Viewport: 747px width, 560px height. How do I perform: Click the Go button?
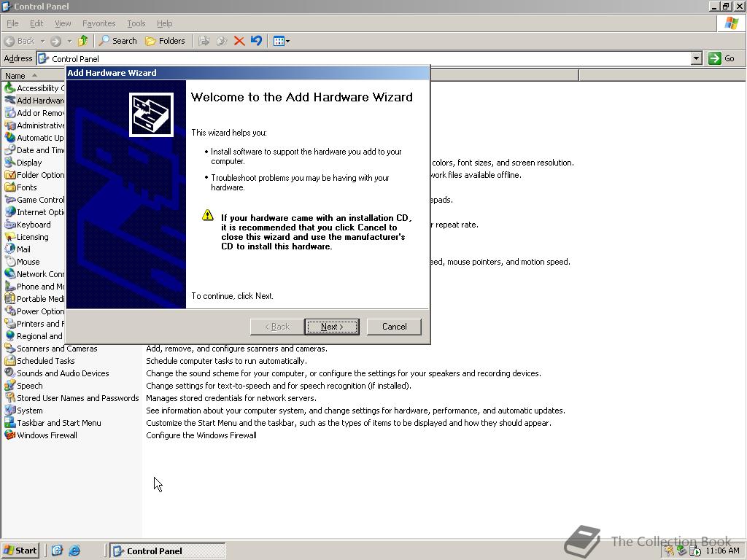tap(722, 58)
